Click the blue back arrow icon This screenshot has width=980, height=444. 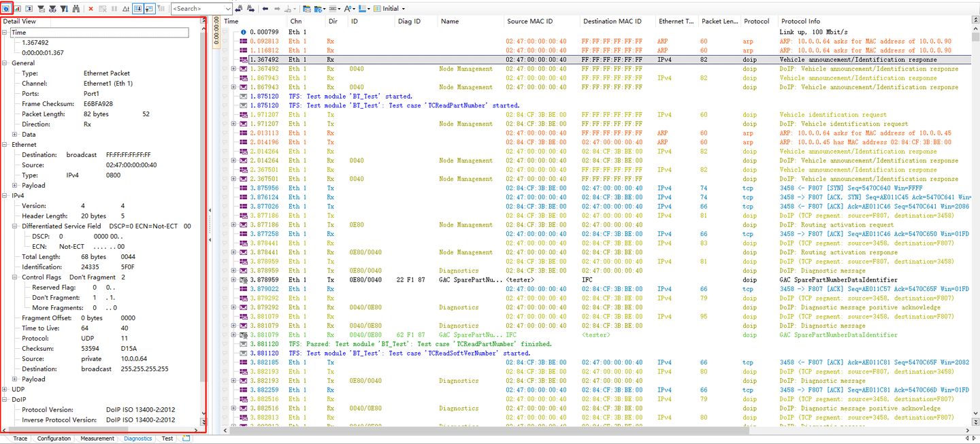(266, 9)
